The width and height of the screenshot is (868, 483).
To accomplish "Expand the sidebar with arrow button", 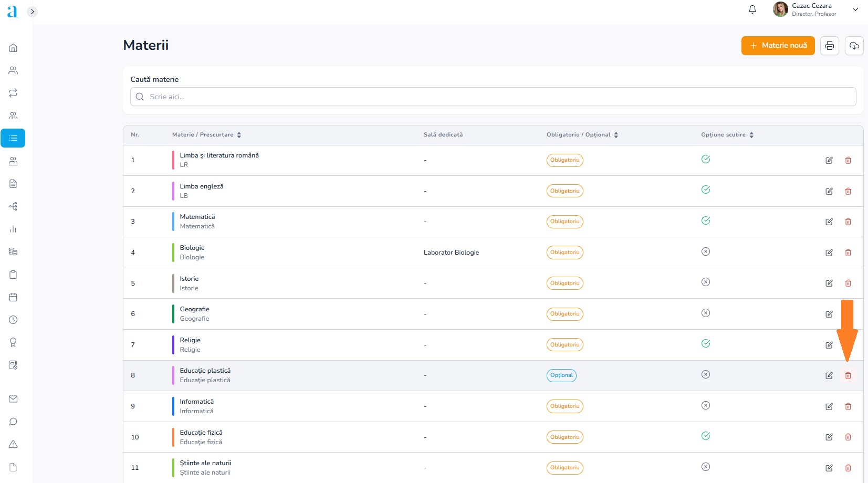I will click(x=32, y=12).
